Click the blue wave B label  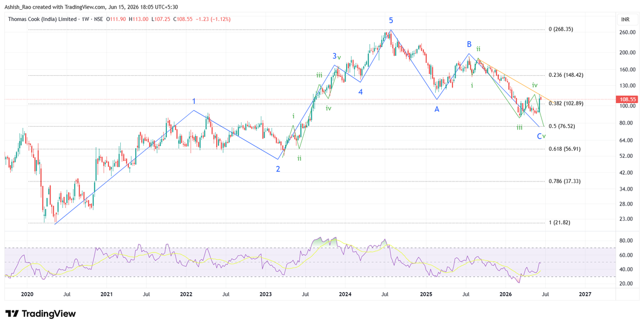(469, 44)
